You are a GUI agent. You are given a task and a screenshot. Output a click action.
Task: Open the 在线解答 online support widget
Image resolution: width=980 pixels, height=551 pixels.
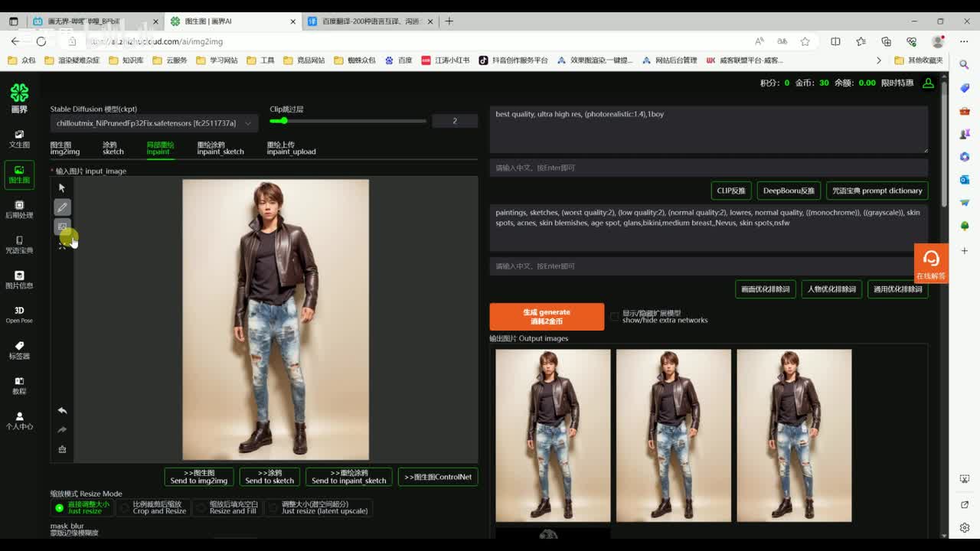930,263
